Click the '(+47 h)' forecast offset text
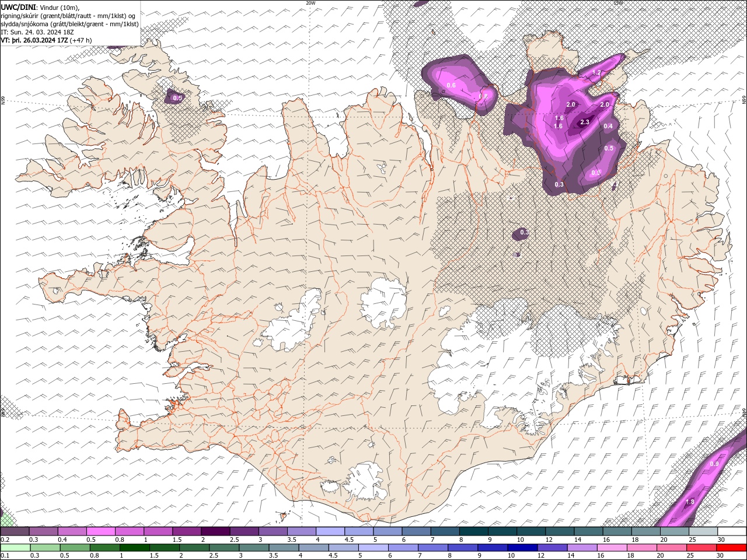This screenshot has width=747, height=560. [81, 40]
